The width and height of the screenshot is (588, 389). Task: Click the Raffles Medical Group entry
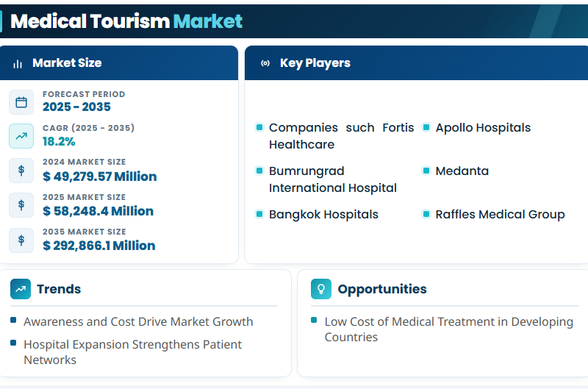tap(500, 214)
